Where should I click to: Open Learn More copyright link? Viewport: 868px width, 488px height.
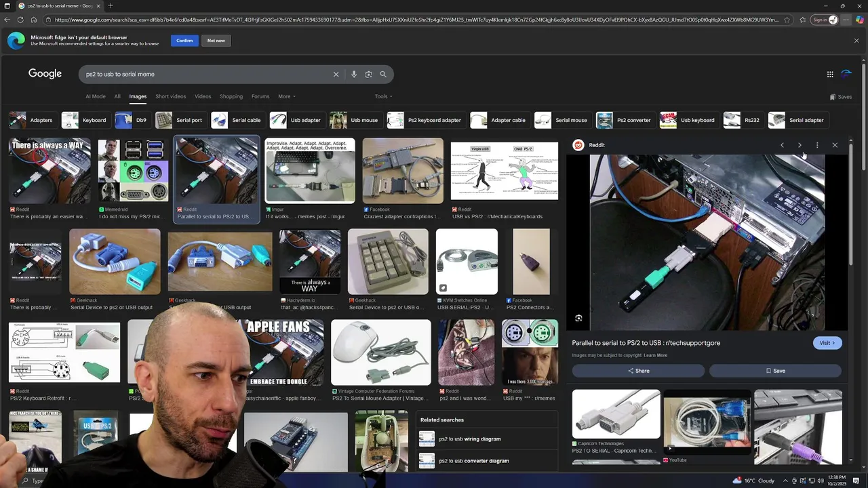(655, 355)
